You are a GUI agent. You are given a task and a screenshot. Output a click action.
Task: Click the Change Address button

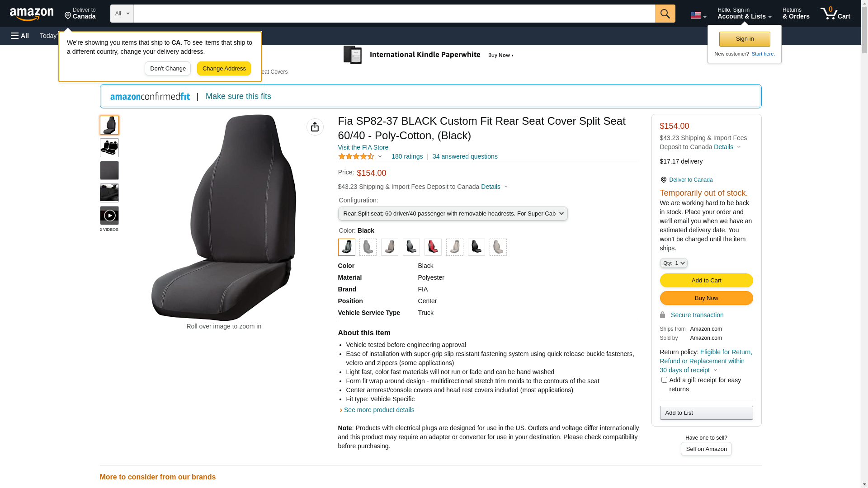pyautogui.click(x=224, y=69)
